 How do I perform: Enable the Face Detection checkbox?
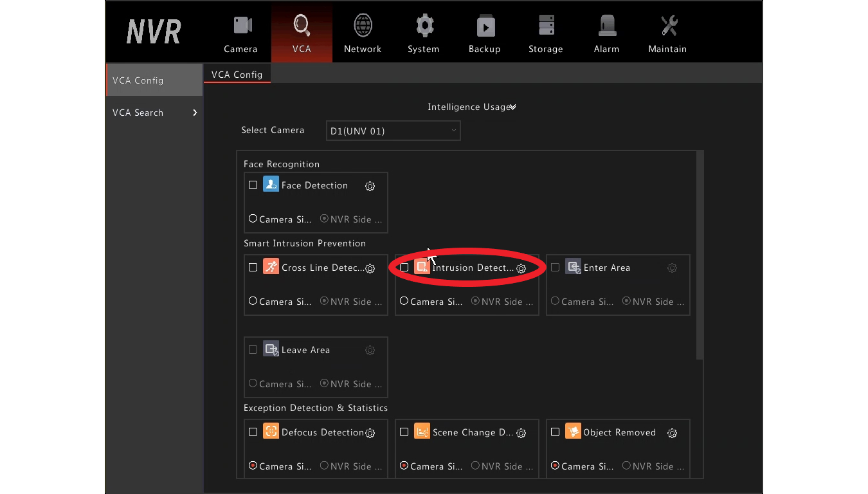pos(253,185)
